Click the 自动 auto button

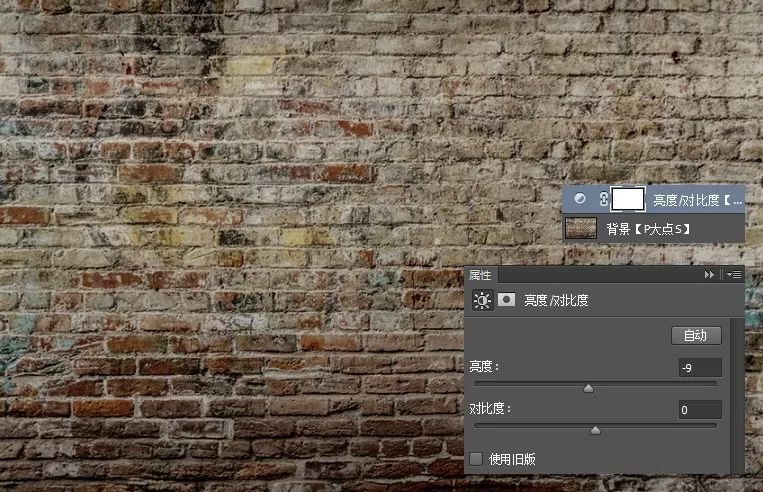[696, 336]
